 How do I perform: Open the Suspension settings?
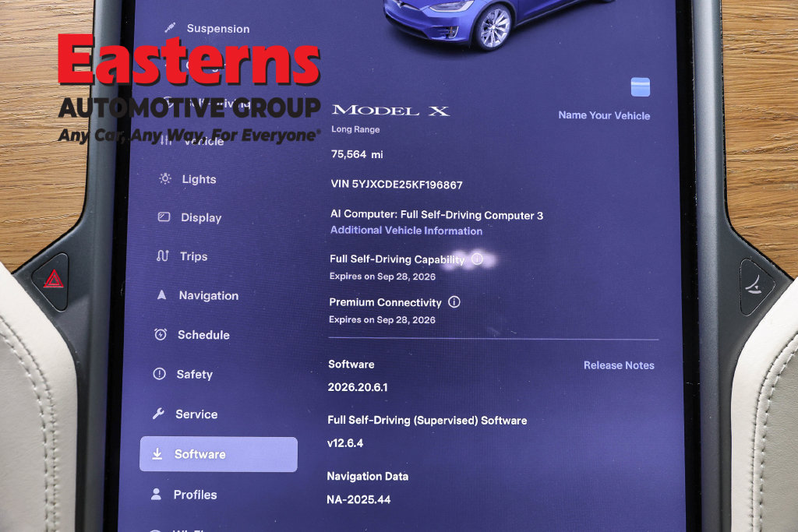pyautogui.click(x=218, y=29)
